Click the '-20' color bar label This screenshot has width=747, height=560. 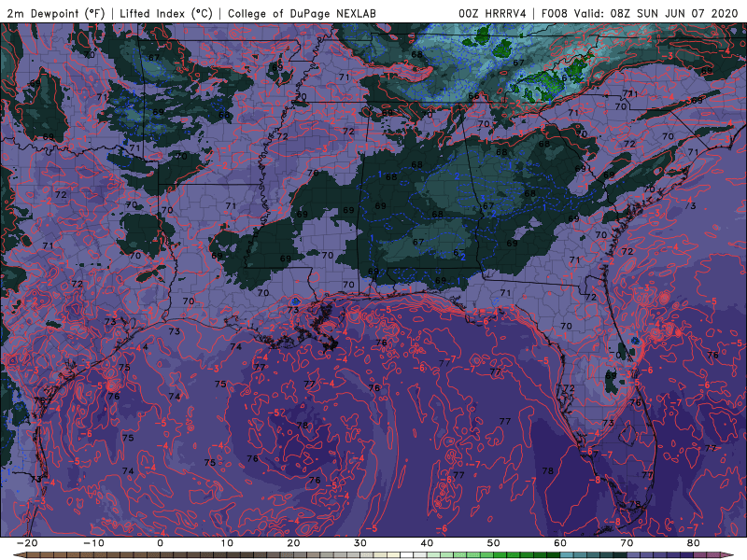tap(27, 543)
